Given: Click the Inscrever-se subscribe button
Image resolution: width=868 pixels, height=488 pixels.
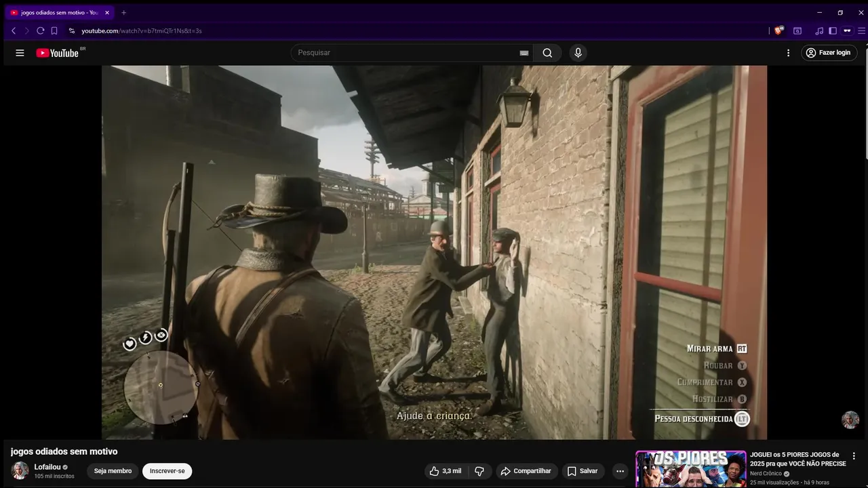Looking at the screenshot, I should (x=167, y=471).
